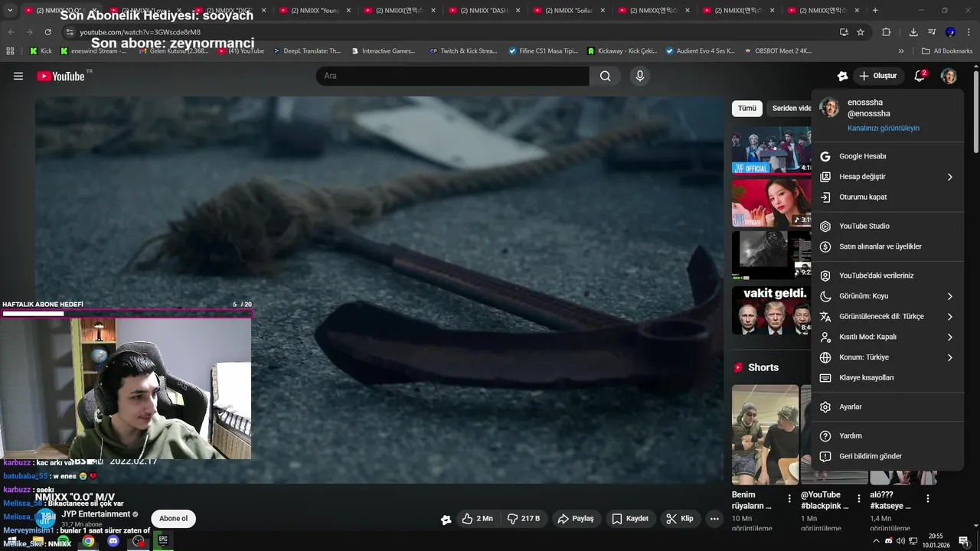Expand Konum: Türkiye options

coord(887,357)
